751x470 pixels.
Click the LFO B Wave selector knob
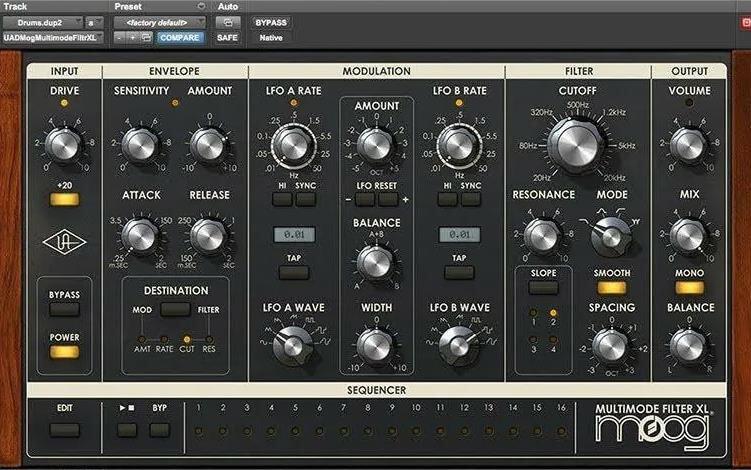coord(458,345)
